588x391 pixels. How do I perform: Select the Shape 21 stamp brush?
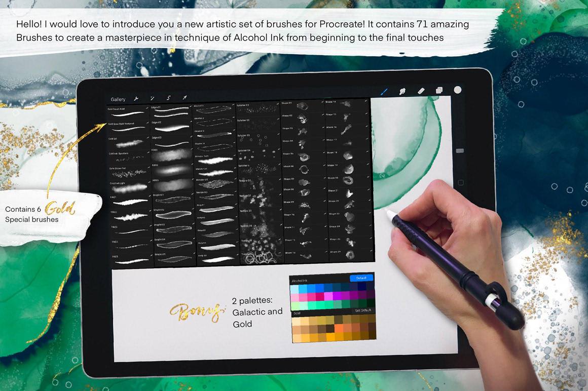[x=349, y=193]
